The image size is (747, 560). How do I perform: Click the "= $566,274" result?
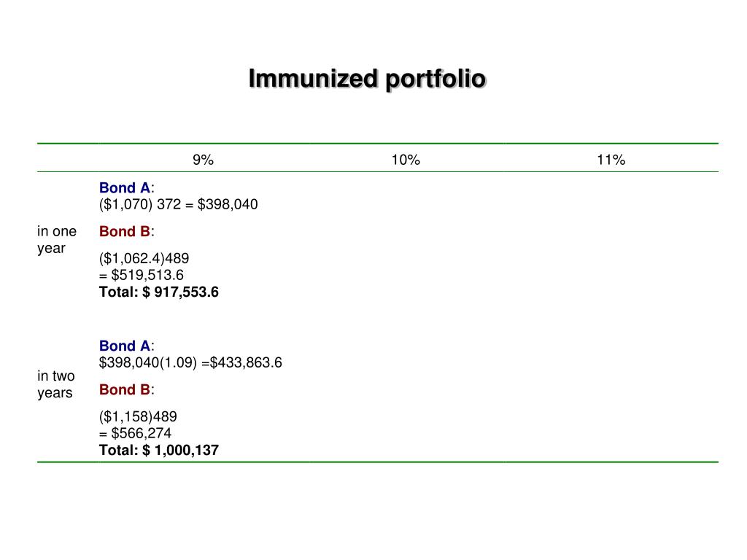pos(136,433)
